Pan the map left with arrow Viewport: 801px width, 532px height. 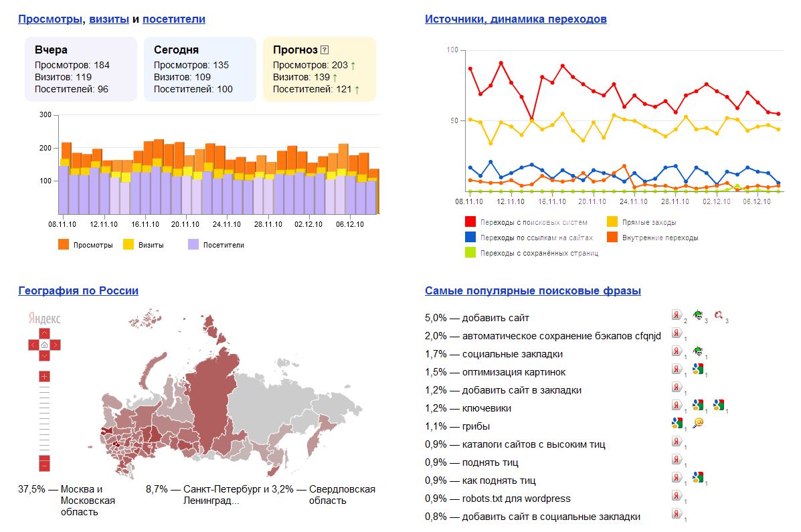[x=33, y=345]
